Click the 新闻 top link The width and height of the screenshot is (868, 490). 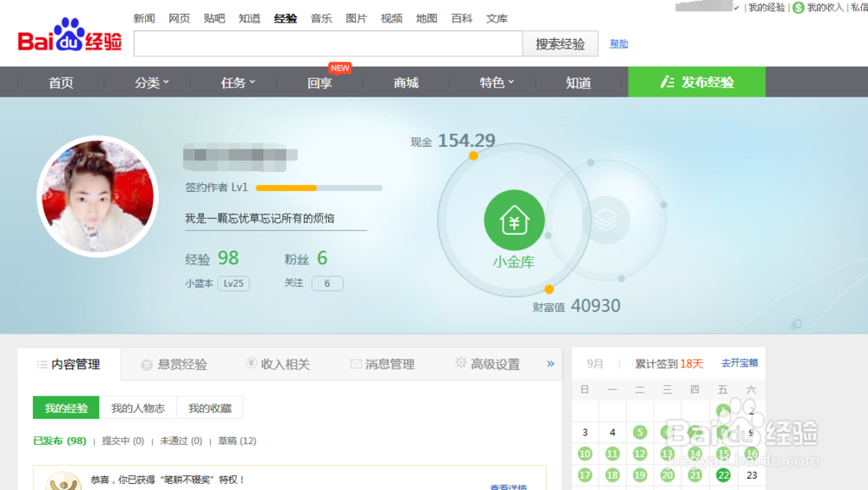click(144, 18)
